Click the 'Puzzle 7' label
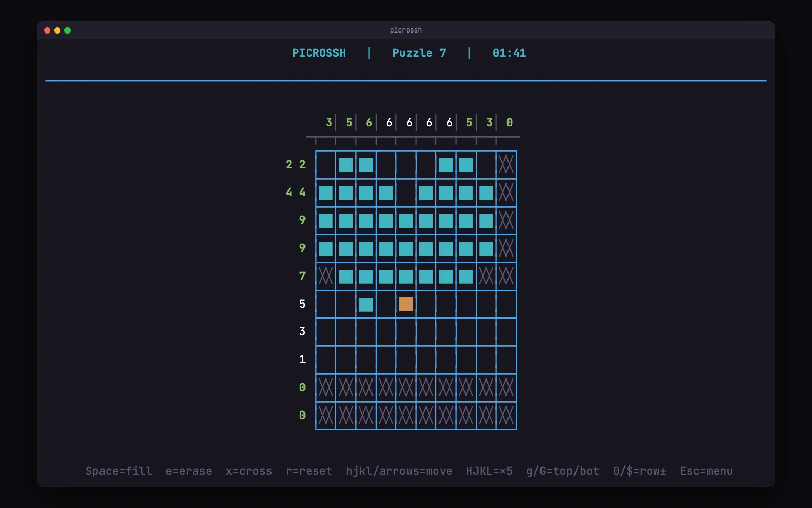The width and height of the screenshot is (812, 508). (x=419, y=53)
